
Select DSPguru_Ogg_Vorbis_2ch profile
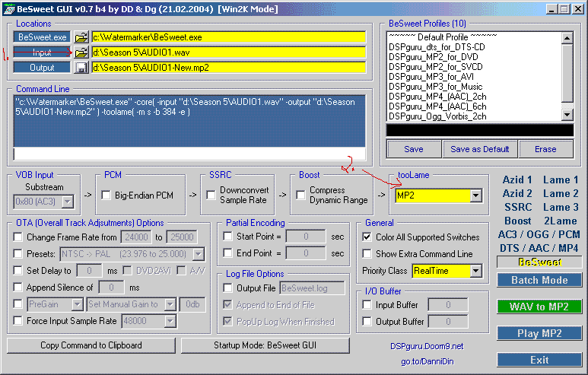pyautogui.click(x=437, y=116)
